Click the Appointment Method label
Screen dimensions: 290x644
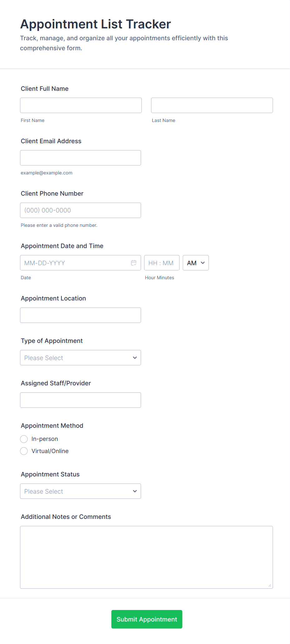click(x=52, y=426)
